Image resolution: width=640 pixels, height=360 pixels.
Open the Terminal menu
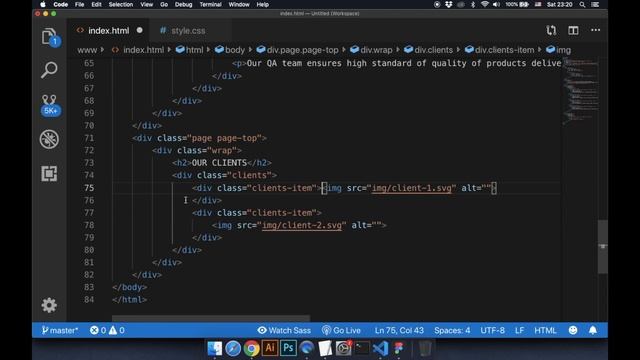[x=210, y=4]
